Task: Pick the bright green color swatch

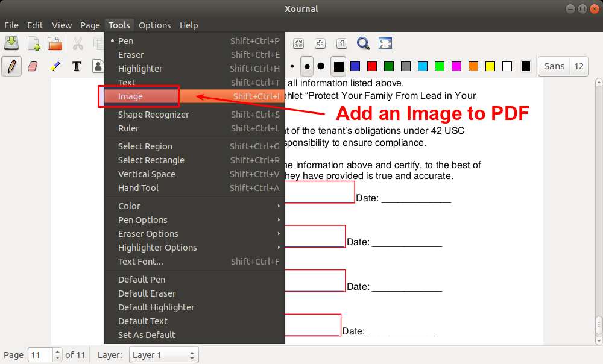Action: pos(440,66)
